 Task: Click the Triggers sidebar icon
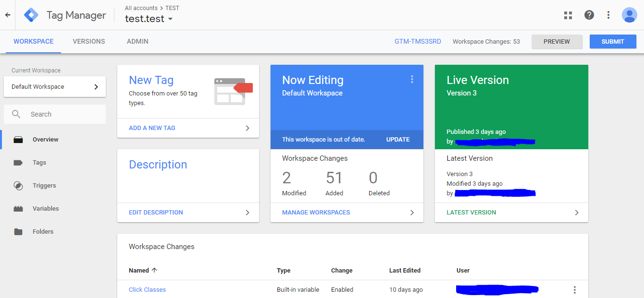point(18,186)
